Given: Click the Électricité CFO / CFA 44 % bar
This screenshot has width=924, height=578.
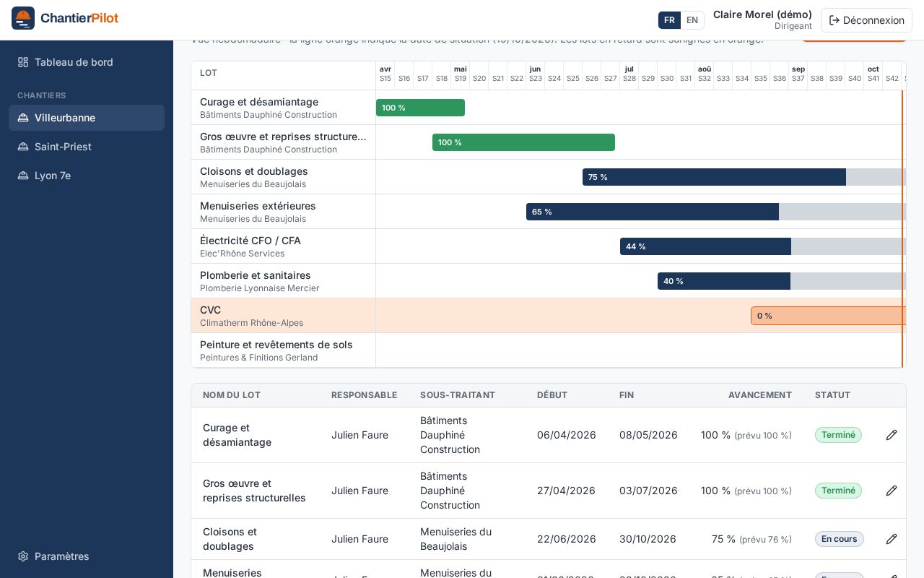Looking at the screenshot, I should click(763, 246).
